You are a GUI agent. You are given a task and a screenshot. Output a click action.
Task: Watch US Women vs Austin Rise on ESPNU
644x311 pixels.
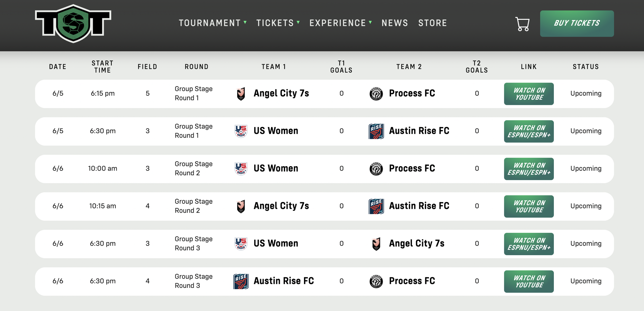pos(529,131)
